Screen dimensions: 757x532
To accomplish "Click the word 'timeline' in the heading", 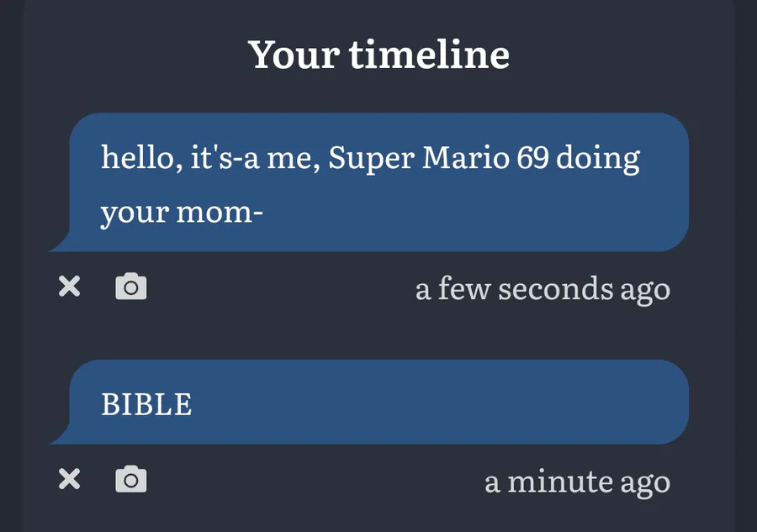I will point(429,55).
